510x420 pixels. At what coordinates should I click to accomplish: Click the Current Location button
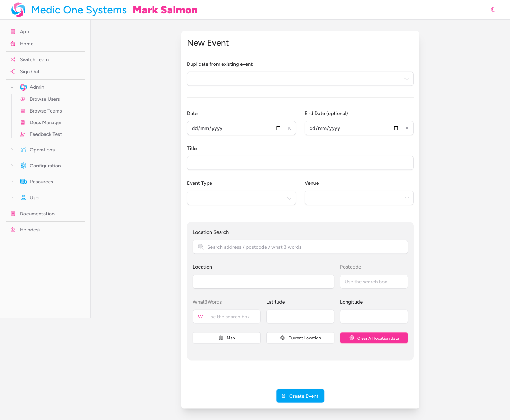click(x=300, y=338)
